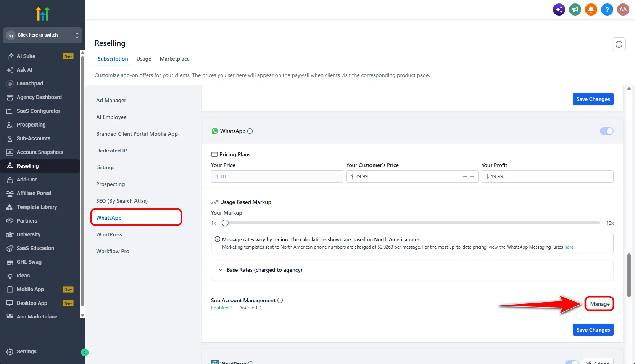The image size is (635, 364).
Task: Toggle the WhatsApp reselling switch
Action: coord(607,131)
